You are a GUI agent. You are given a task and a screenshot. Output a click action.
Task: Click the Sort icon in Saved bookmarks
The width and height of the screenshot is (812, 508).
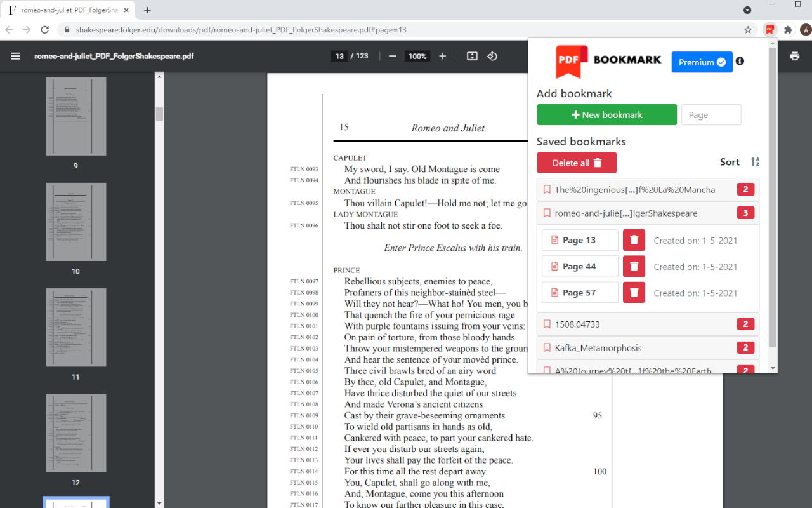755,162
